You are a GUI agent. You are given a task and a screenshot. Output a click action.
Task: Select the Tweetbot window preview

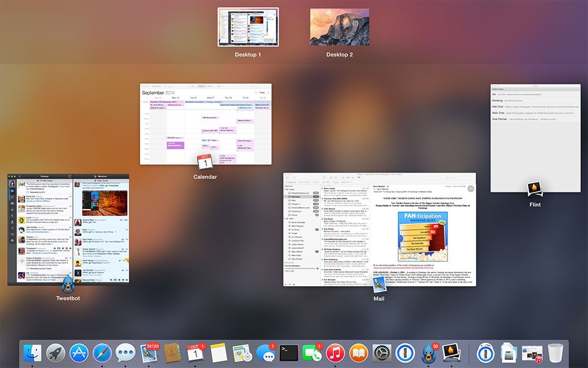pos(68,228)
